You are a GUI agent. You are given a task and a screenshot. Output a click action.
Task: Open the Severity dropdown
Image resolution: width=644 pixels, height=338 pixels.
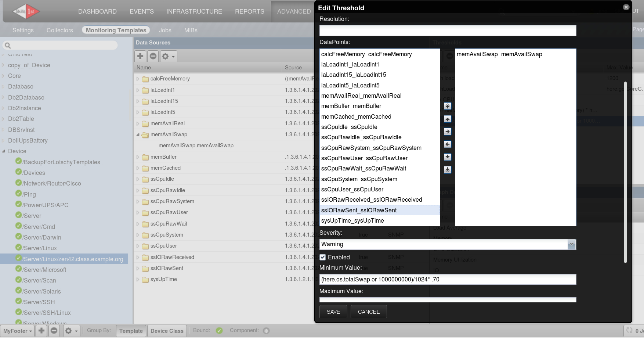(571, 244)
